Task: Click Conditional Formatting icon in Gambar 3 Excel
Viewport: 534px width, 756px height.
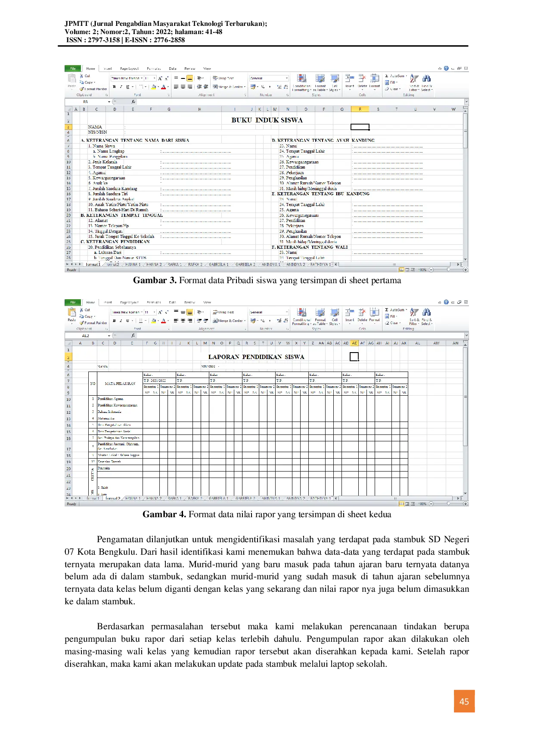Action: click(302, 78)
